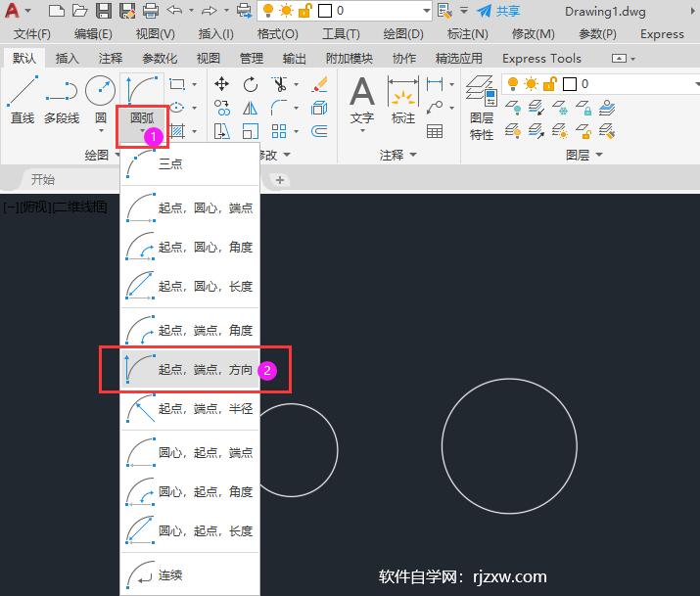Open the Start (开始) file tab
The image size is (700, 596).
tap(43, 180)
